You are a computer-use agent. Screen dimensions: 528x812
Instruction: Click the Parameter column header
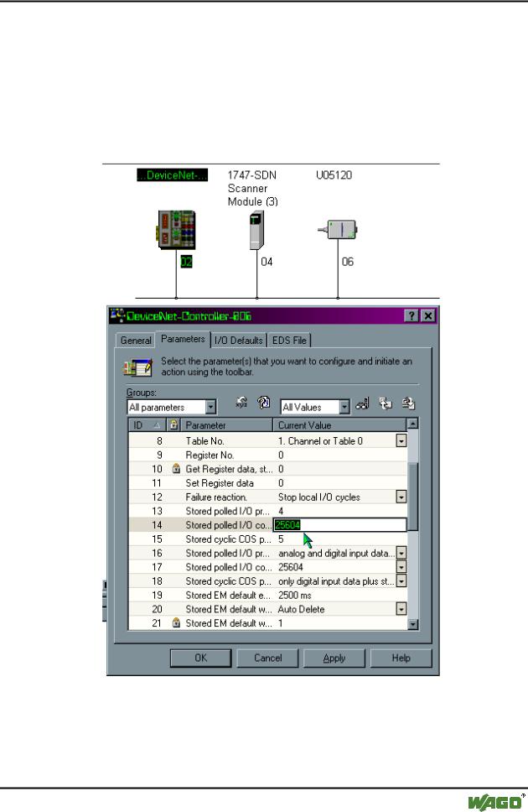click(x=227, y=425)
